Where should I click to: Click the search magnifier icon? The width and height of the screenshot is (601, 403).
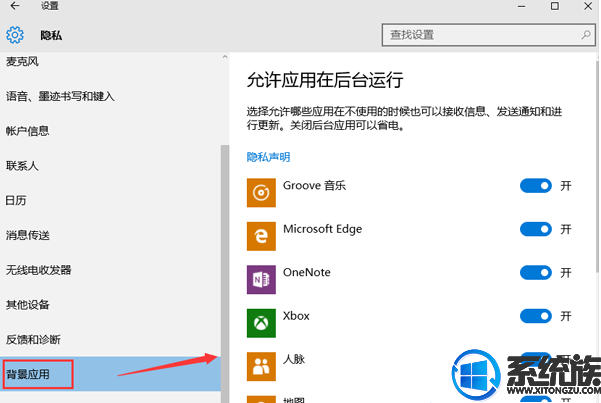585,35
